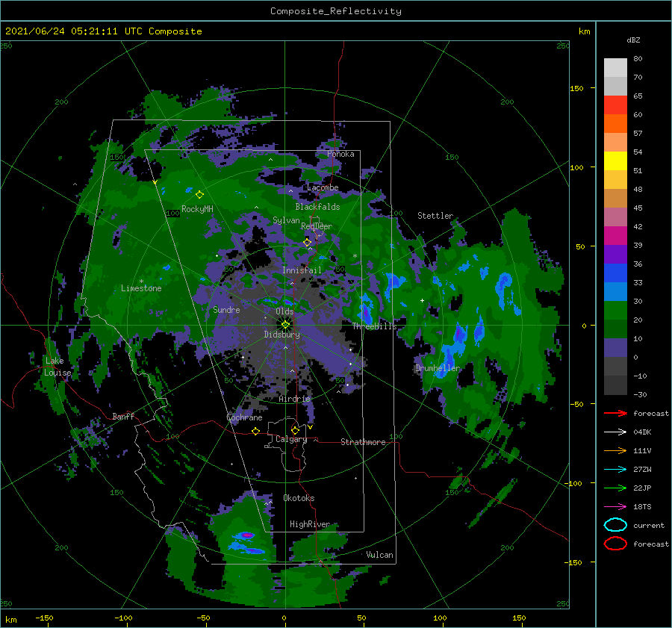Select the orange swatch between 60 and 57

pos(615,124)
